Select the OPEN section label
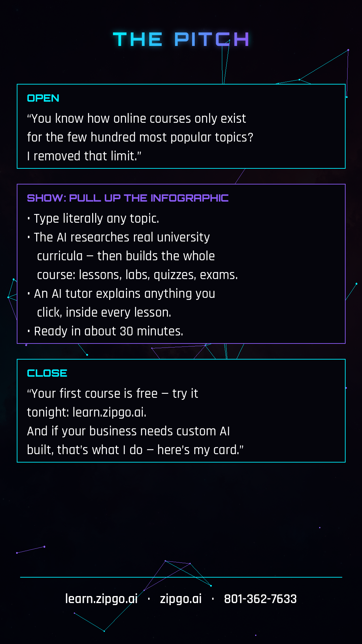 coord(43,98)
